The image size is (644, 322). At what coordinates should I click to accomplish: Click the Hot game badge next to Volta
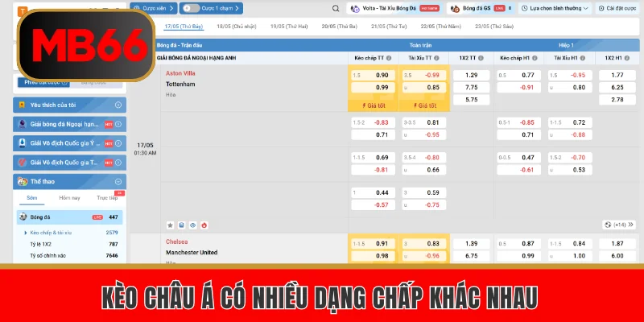click(x=429, y=8)
